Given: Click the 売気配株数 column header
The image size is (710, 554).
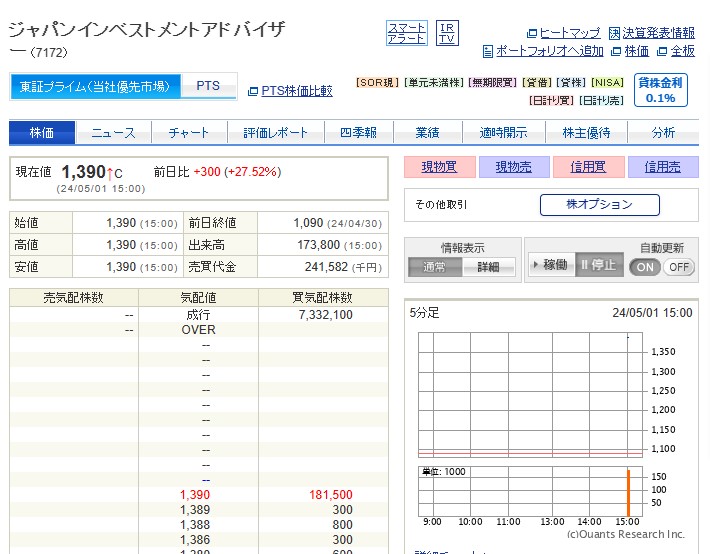Looking at the screenshot, I should tap(73, 298).
